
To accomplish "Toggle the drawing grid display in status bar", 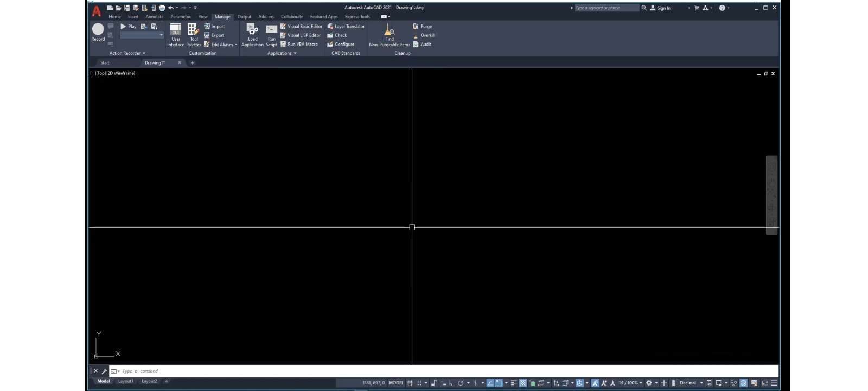I will coord(410,383).
